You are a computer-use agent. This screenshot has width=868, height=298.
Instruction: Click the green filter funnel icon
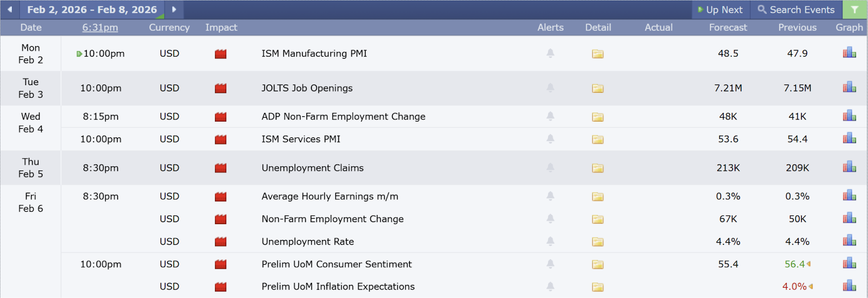[x=854, y=10]
